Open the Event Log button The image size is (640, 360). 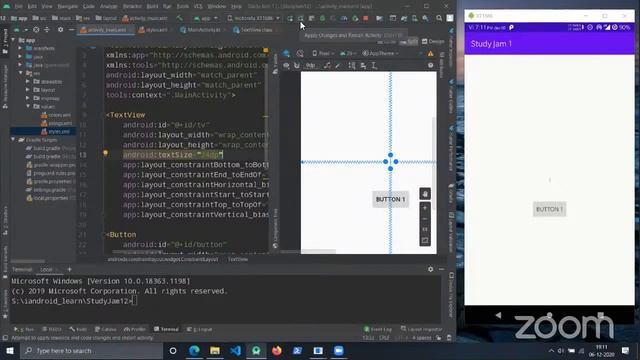[378, 329]
